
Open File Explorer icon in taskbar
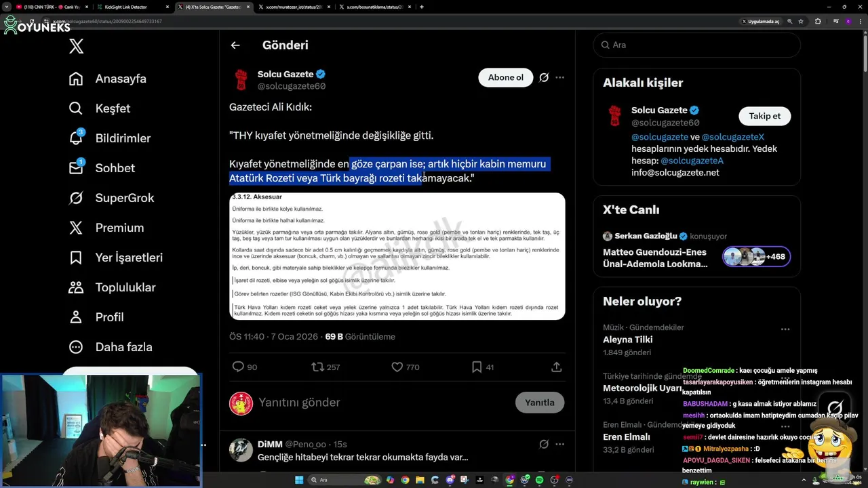point(420,480)
